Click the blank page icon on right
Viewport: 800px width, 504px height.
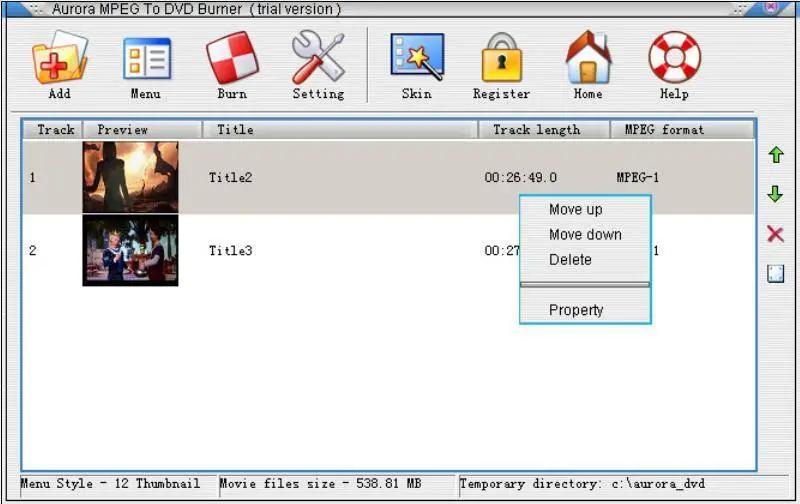click(x=776, y=274)
